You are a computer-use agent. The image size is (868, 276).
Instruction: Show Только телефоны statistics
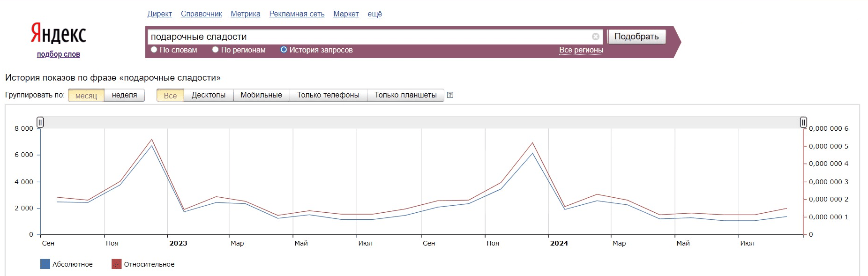(x=328, y=95)
